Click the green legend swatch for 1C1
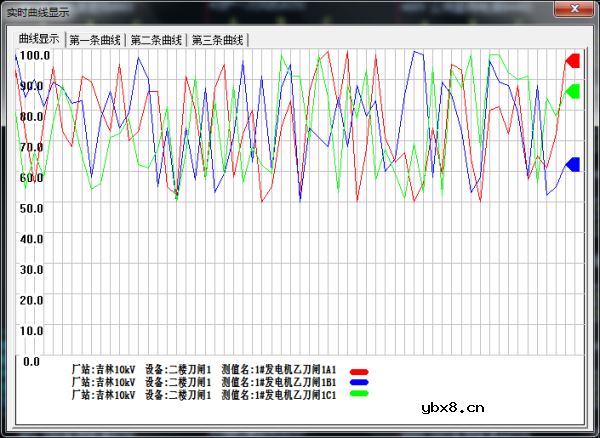 (x=359, y=394)
